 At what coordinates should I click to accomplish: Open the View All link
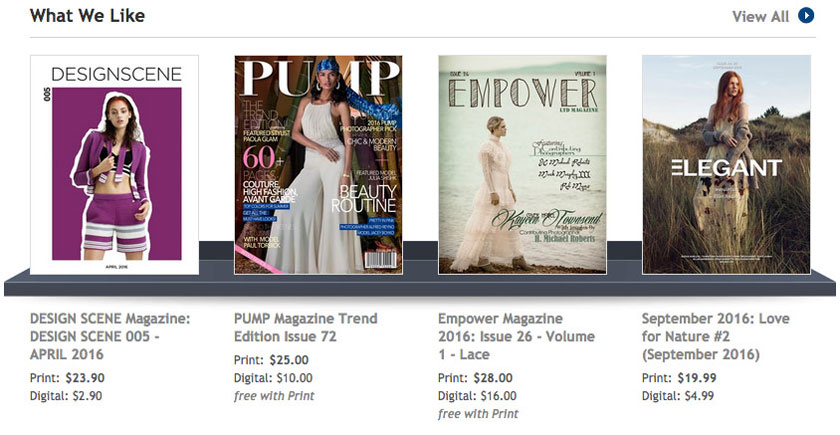[760, 17]
